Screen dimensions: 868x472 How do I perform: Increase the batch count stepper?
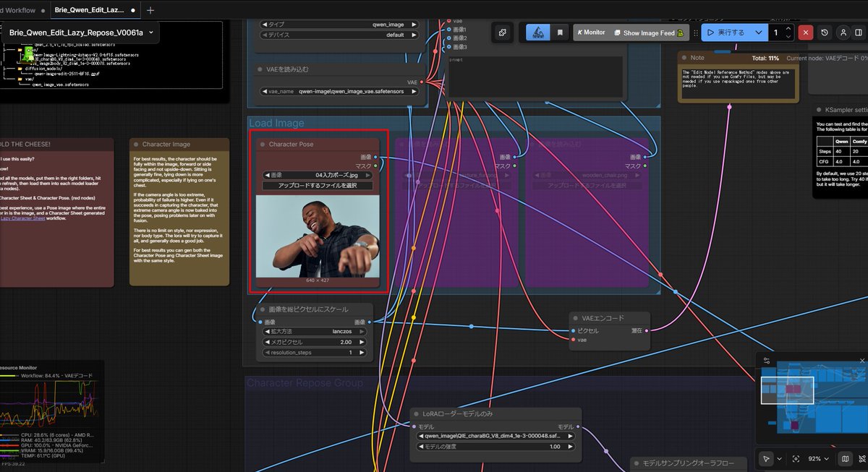point(788,29)
